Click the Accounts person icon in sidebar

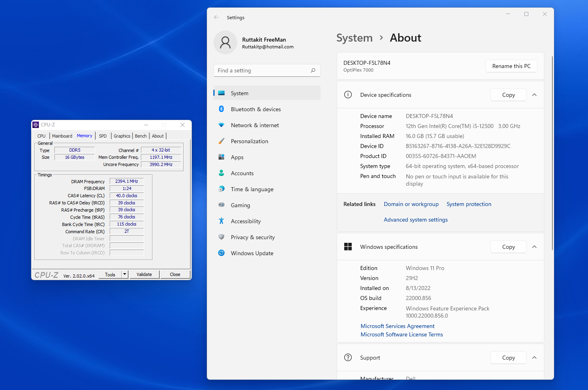click(221, 173)
